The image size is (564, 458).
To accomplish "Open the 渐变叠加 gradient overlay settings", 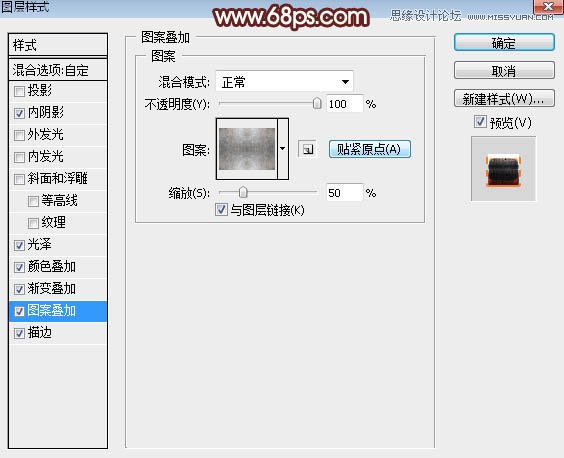I will (51, 288).
